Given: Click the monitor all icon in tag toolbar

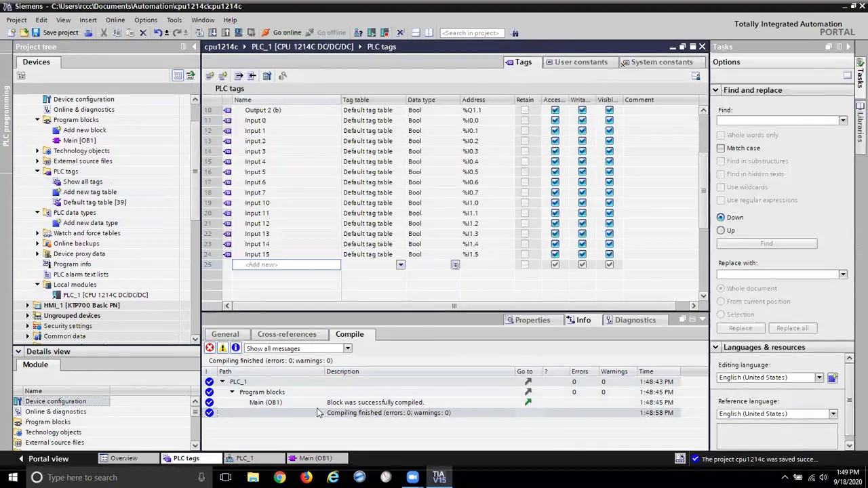Looking at the screenshot, I should [283, 75].
